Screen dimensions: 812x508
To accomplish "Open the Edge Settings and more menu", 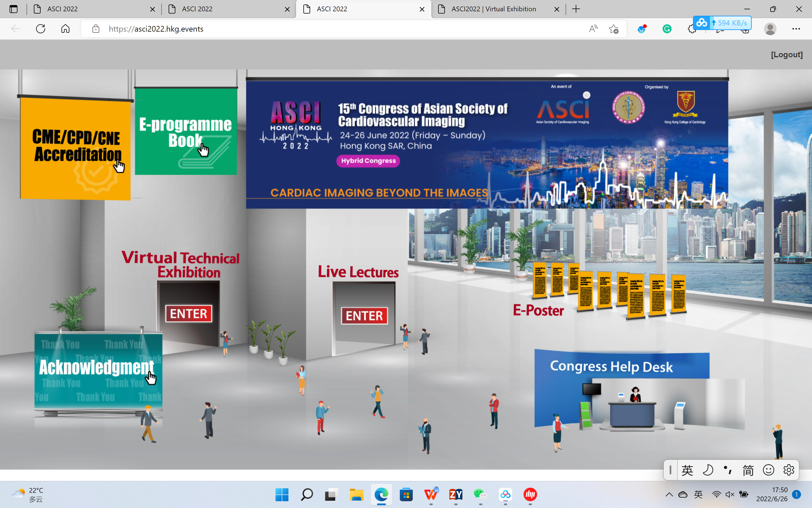I will pos(796,29).
